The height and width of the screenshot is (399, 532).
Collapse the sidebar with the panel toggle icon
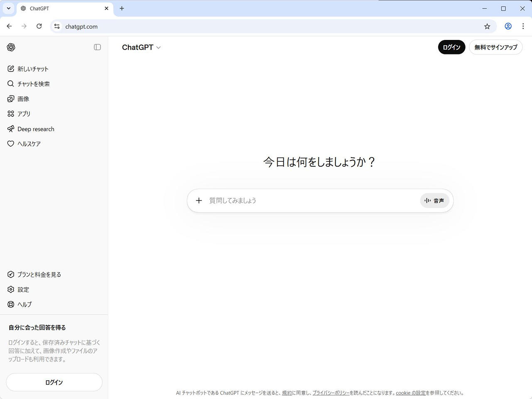pyautogui.click(x=97, y=47)
